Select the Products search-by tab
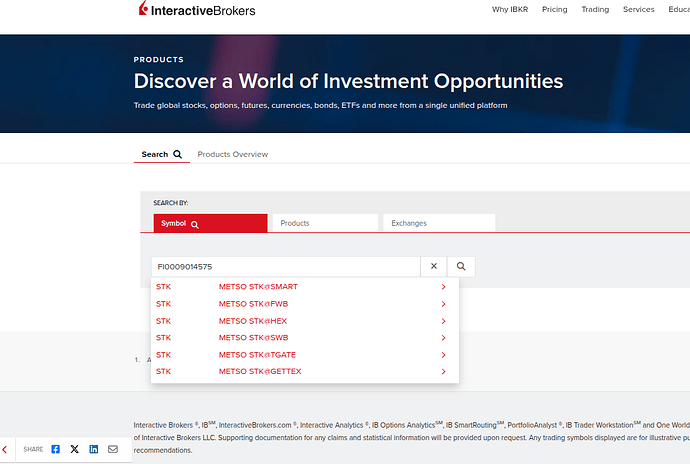The image size is (690, 464). pos(325,223)
